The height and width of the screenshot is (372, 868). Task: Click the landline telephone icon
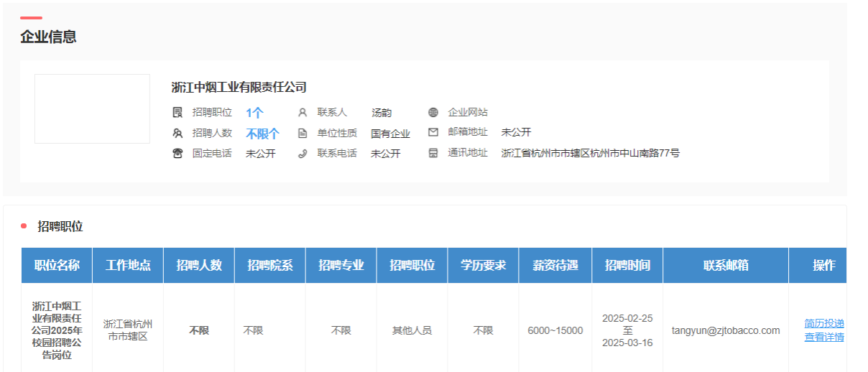(x=177, y=153)
